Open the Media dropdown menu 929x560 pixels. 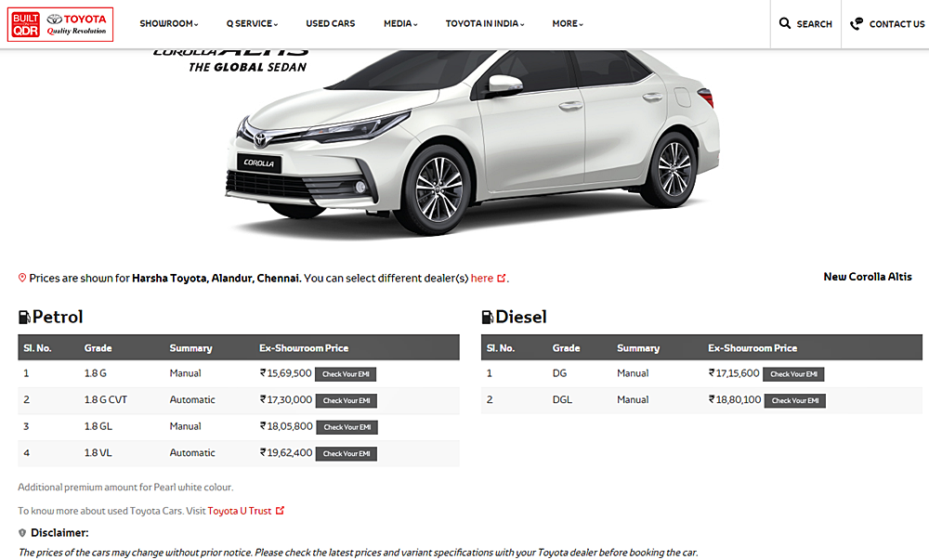pyautogui.click(x=400, y=23)
